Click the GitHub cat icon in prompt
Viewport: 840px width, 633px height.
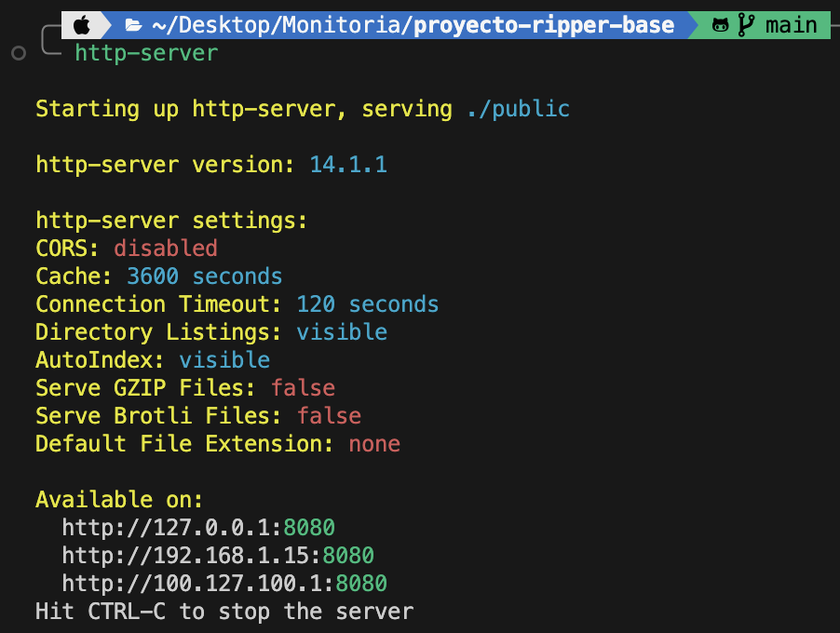720,25
